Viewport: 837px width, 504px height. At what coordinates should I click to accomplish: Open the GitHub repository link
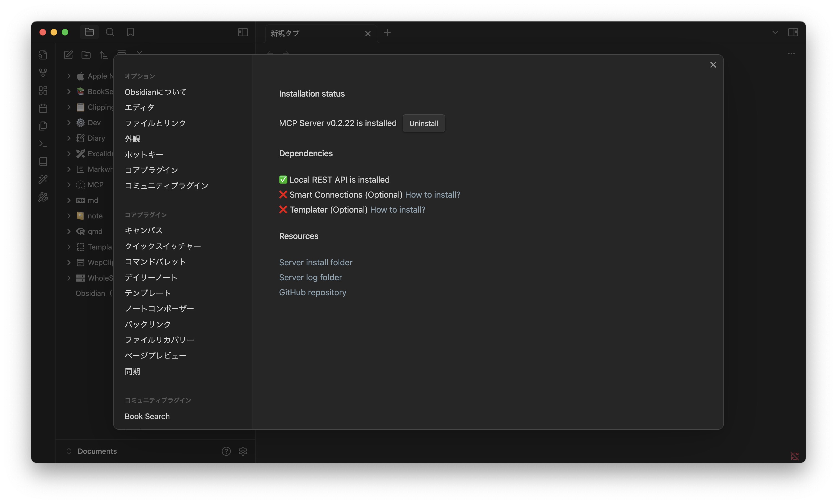click(312, 292)
